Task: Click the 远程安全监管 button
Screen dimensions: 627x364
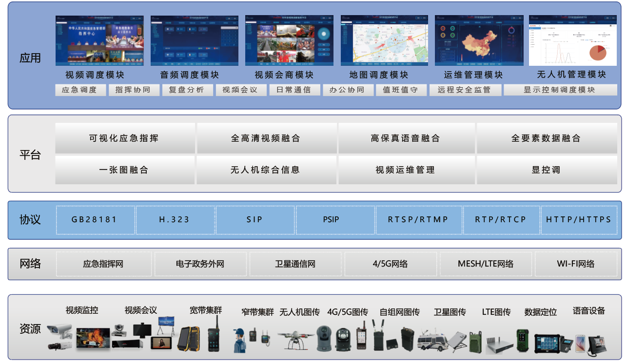Action: coord(464,90)
